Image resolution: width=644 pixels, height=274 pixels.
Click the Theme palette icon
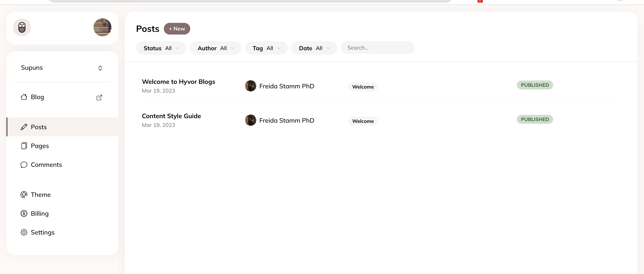pyautogui.click(x=24, y=195)
